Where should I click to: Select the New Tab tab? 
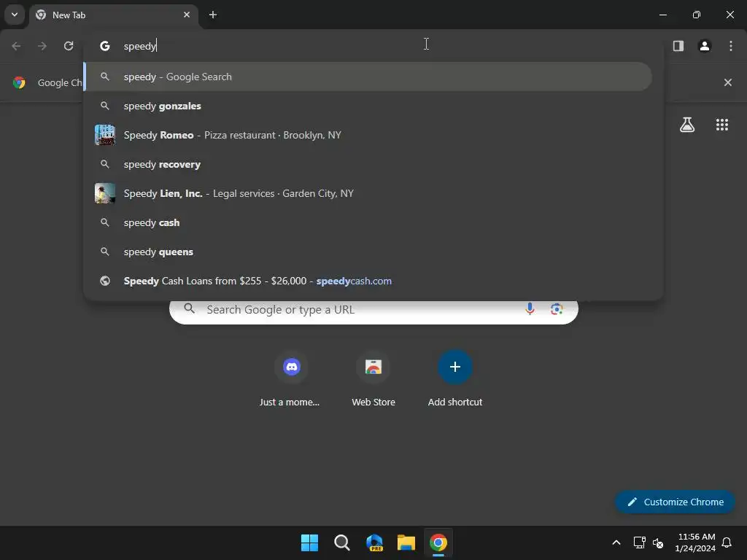pyautogui.click(x=115, y=15)
